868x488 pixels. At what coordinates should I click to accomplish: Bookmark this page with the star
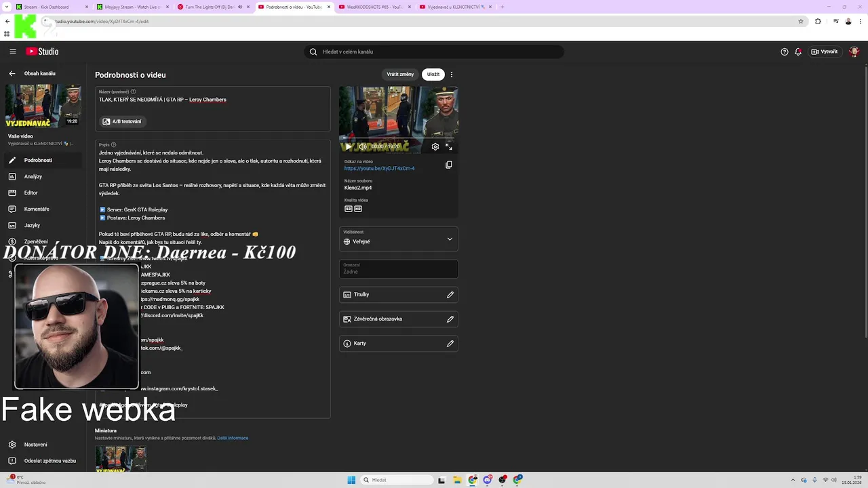pyautogui.click(x=801, y=21)
